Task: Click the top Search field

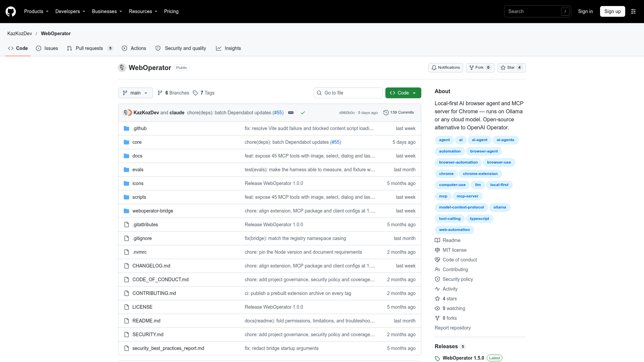Action: 537,11
